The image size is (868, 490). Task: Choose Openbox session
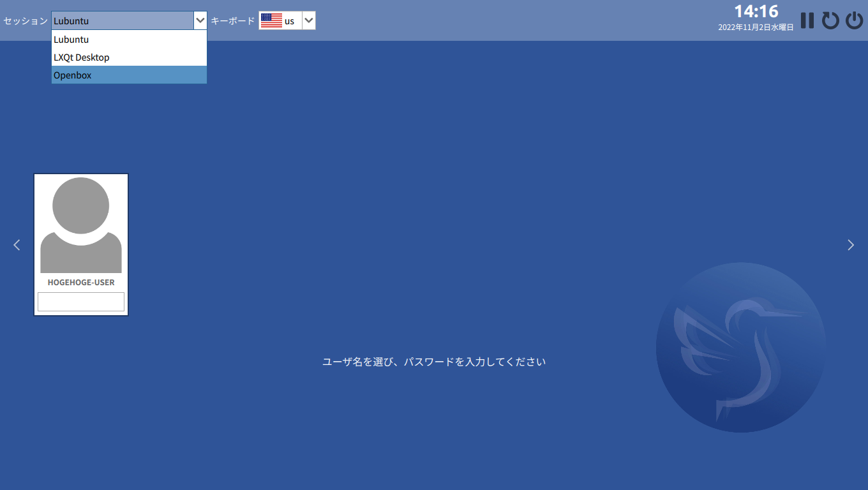pyautogui.click(x=130, y=75)
